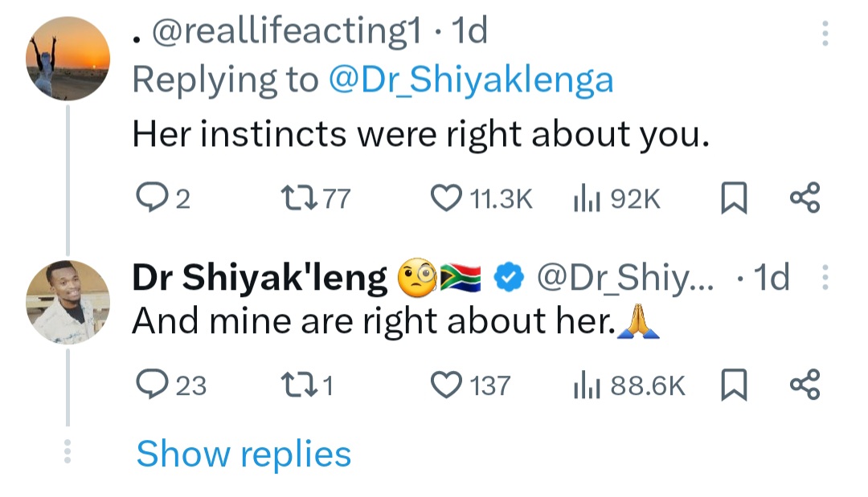Like the tweet with 11.3K likes
Screen dimensions: 868x497
(x=444, y=198)
